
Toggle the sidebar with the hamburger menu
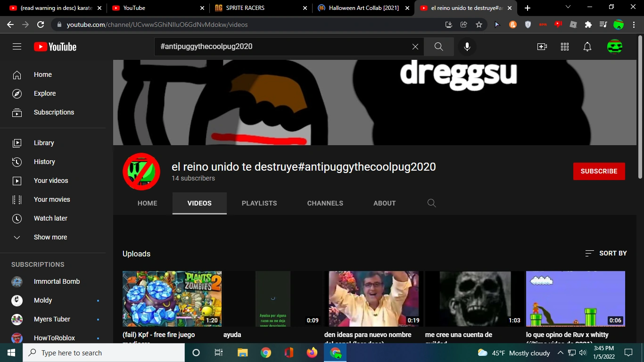pyautogui.click(x=17, y=46)
